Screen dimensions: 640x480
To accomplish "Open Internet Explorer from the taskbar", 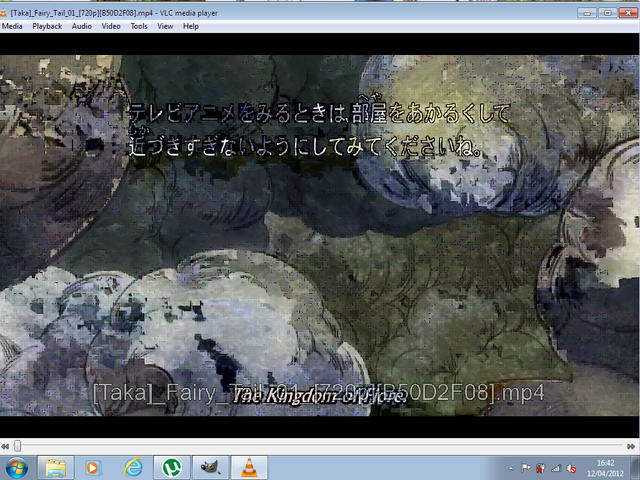I will (133, 468).
